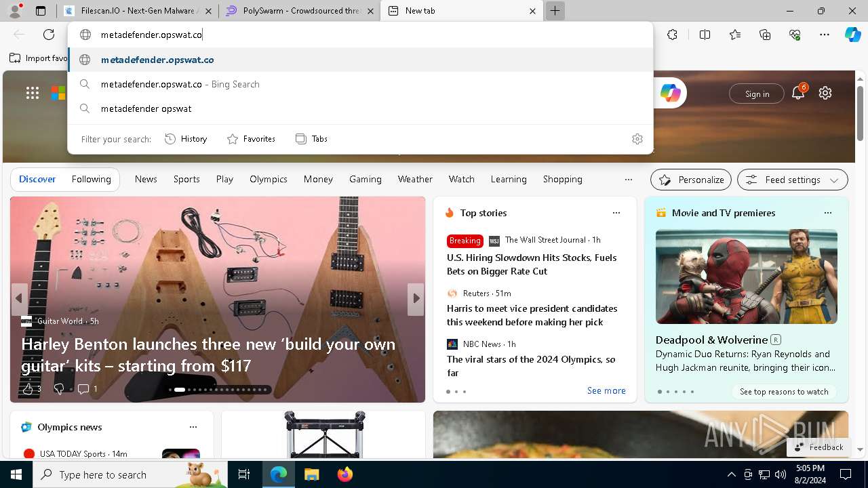The image size is (868, 488).
Task: Select metadefender.opswat.co URL suggestion
Action: [360, 60]
